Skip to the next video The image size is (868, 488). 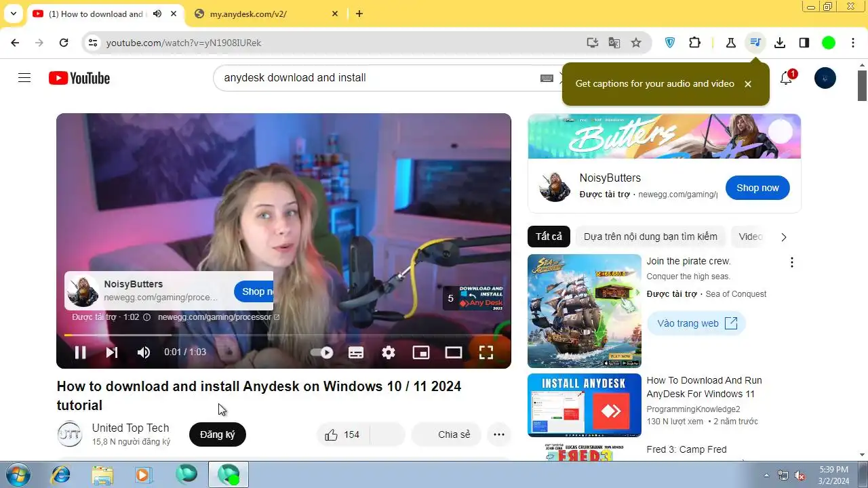click(x=112, y=352)
